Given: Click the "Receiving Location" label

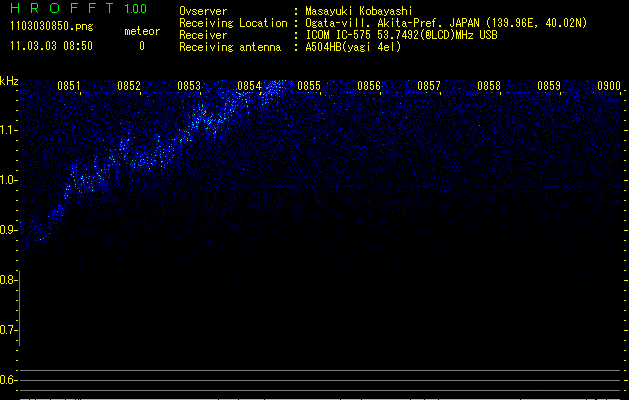Looking at the screenshot, I should coord(233,23).
